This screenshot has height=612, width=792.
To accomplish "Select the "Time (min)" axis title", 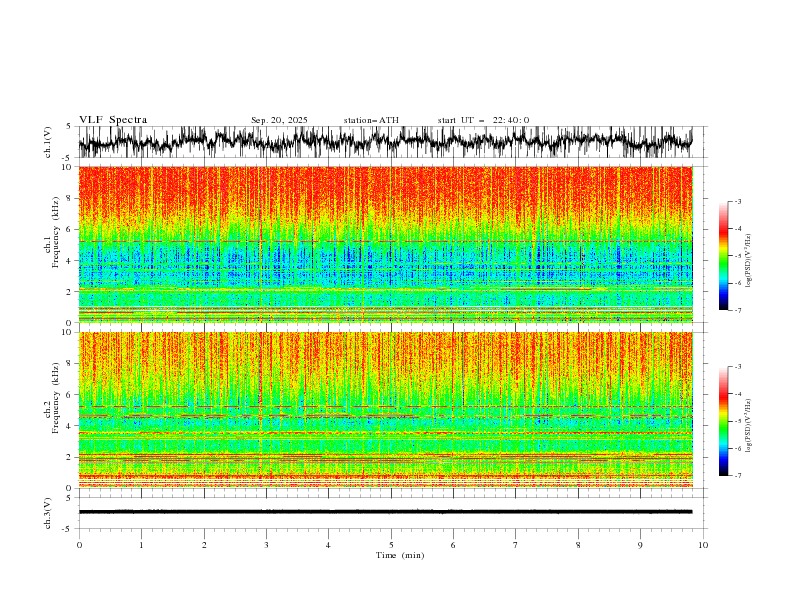I will [400, 555].
